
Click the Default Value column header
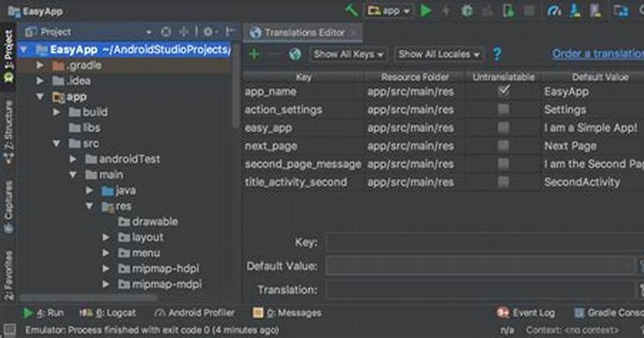[x=593, y=77]
